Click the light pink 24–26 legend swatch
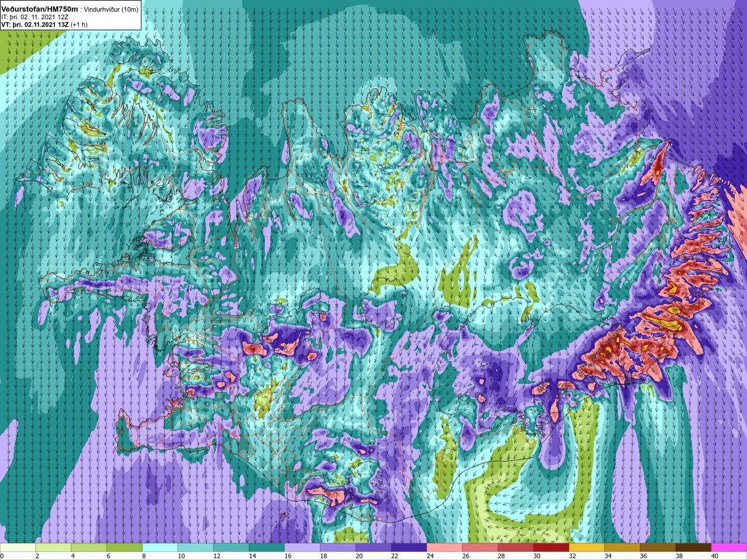The image size is (747, 560). (x=445, y=548)
